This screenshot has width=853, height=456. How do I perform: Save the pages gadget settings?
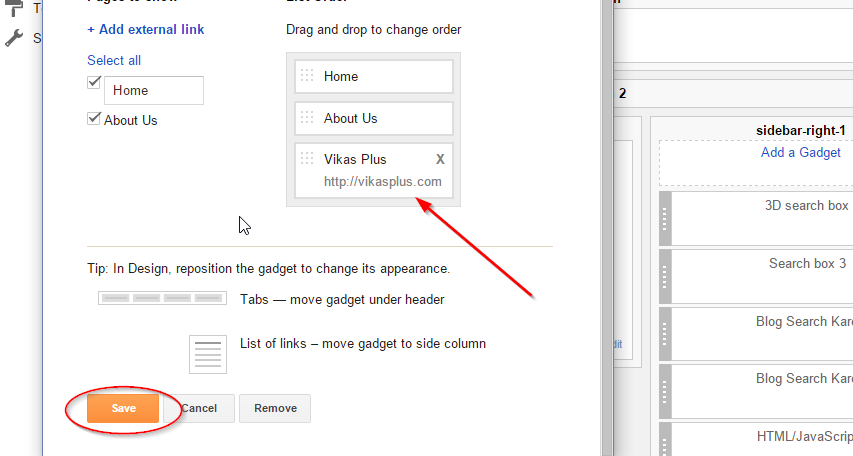tap(123, 409)
